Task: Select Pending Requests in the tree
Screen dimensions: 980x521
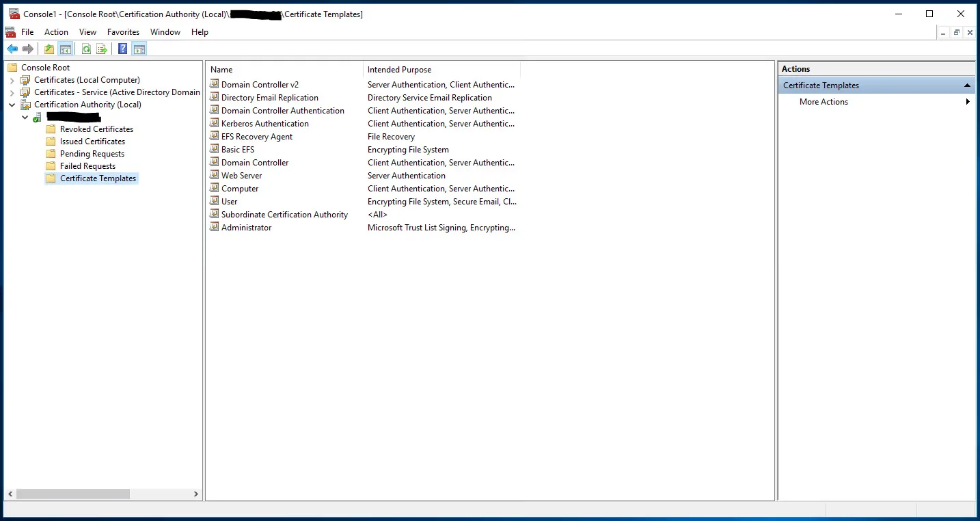Action: tap(92, 154)
